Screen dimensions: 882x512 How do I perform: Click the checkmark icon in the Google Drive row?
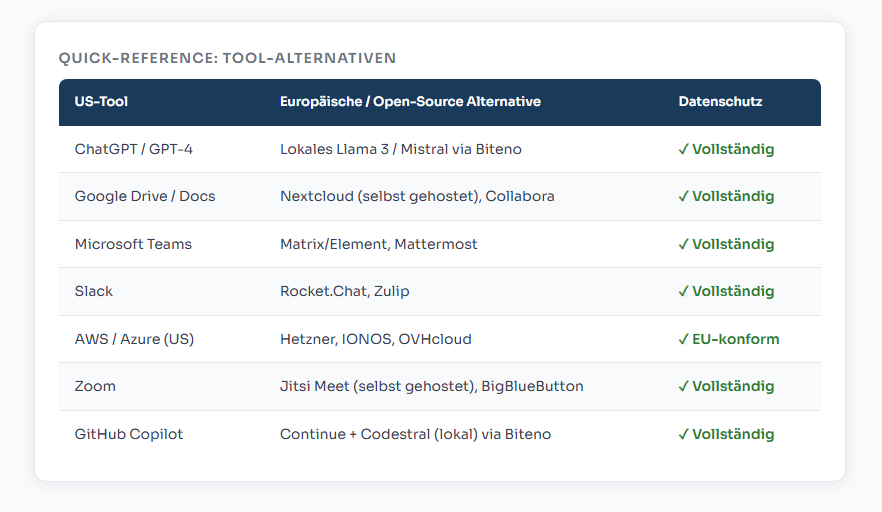tap(683, 197)
